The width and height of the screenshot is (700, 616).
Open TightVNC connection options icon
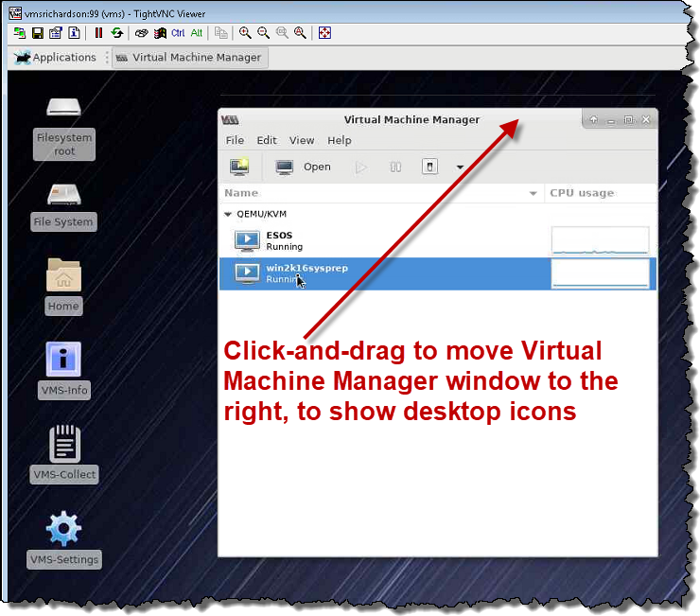(56, 33)
